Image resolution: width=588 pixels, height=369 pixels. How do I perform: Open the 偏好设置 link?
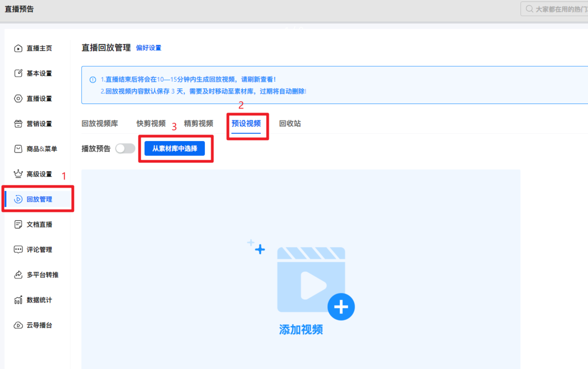(x=148, y=48)
